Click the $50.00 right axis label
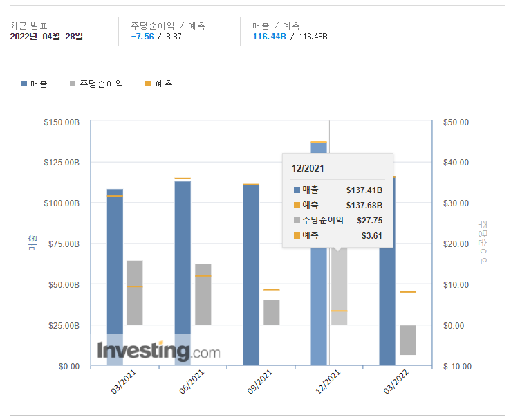The height and width of the screenshot is (420, 511). 456,122
